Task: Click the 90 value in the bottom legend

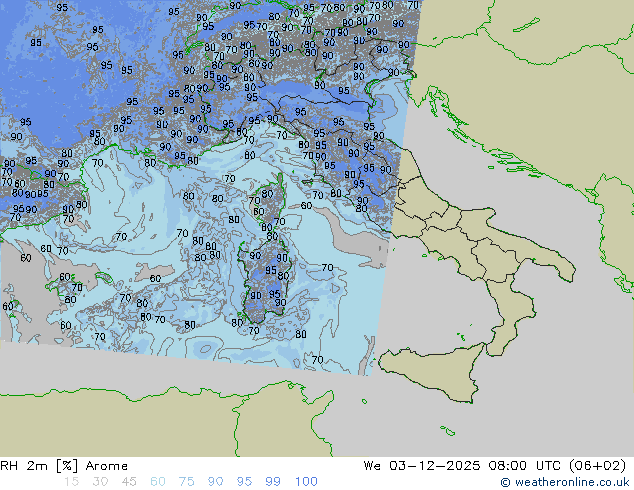Action: coord(216,482)
